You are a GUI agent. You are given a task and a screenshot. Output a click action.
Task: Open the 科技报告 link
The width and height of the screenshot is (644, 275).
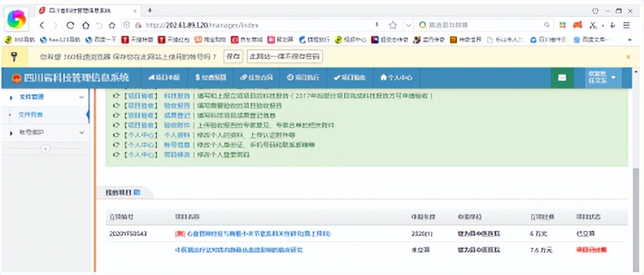click(177, 95)
